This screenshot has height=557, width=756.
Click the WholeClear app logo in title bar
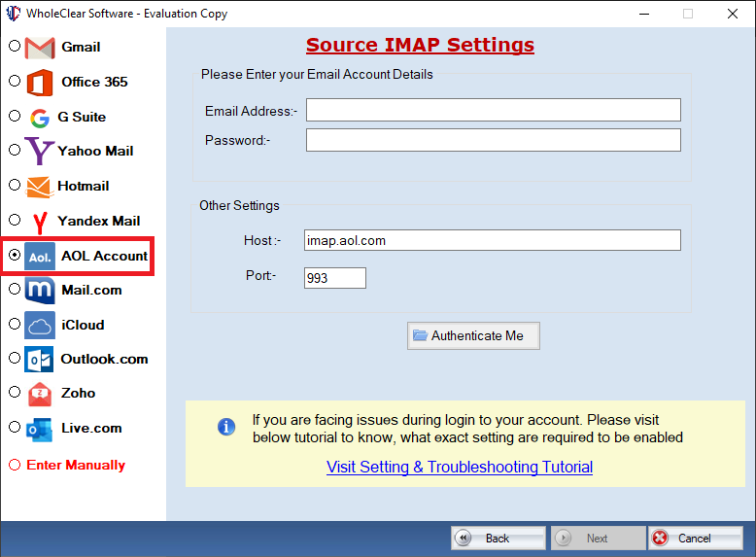pos(13,13)
